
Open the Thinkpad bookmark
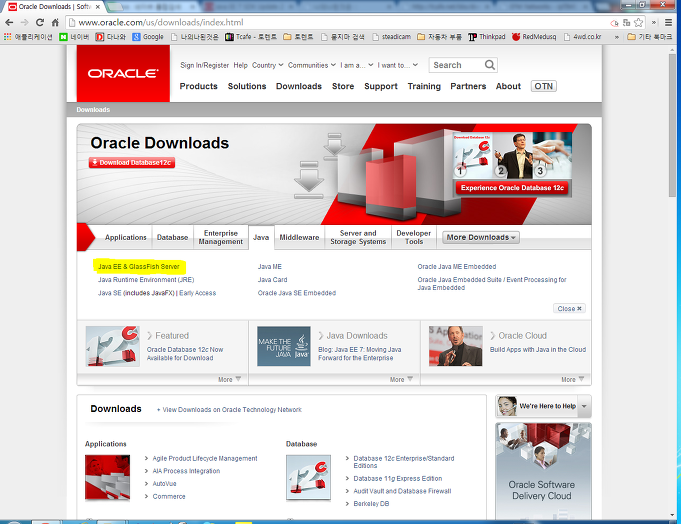pos(487,37)
